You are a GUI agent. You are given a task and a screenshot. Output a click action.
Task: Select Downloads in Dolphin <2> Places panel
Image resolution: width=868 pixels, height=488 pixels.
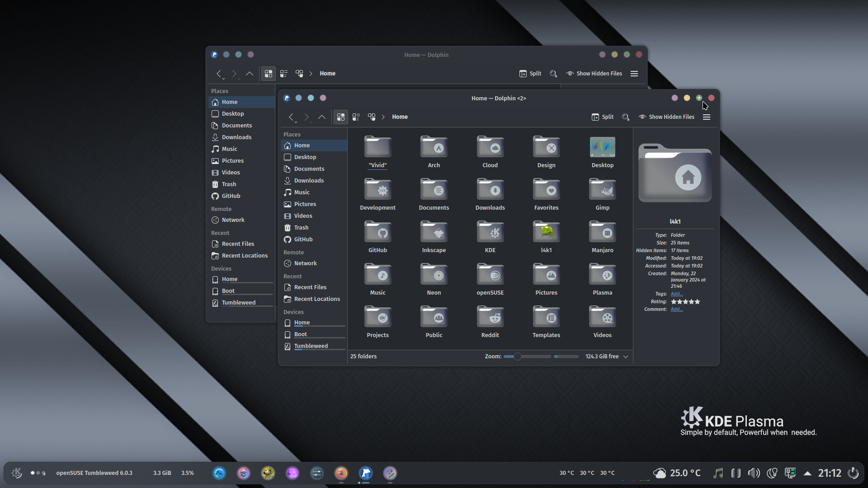[313, 181]
